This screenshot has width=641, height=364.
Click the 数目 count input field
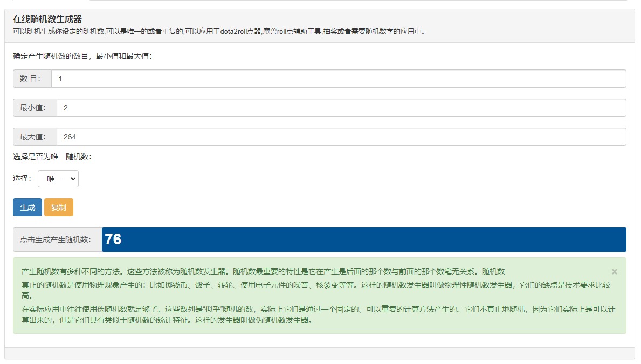pos(339,79)
